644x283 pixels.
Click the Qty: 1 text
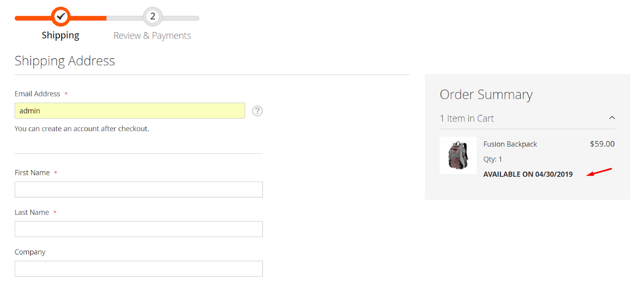click(493, 159)
